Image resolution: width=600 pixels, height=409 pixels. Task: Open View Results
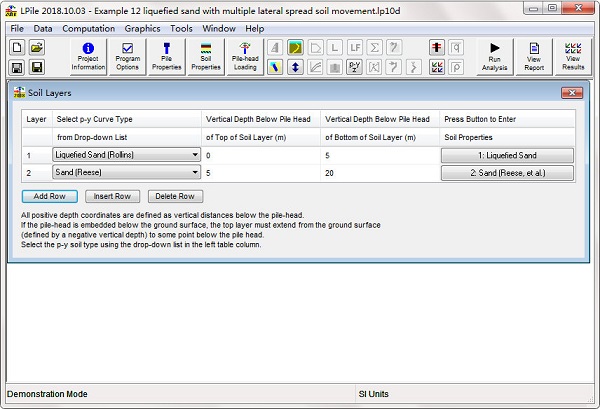(573, 57)
